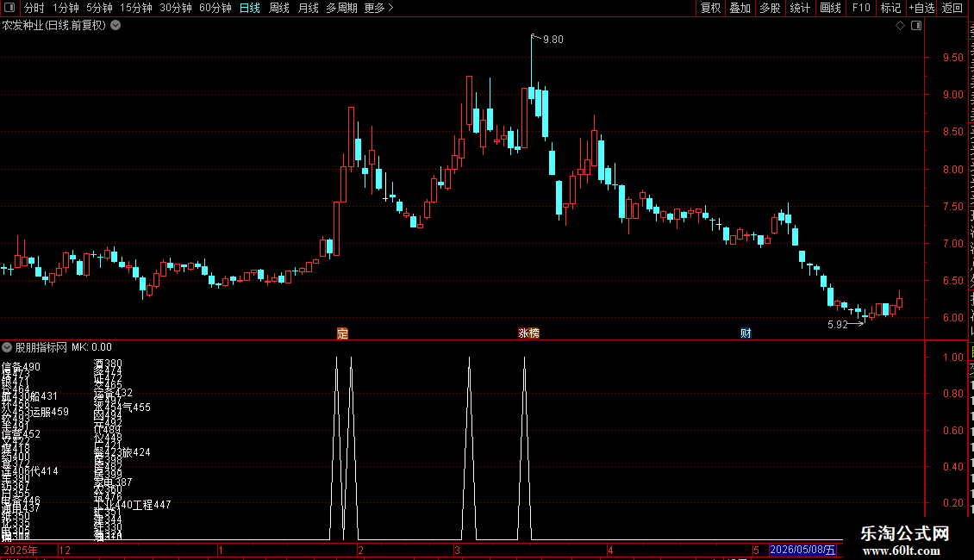Open the 复权 adjustment menu

(710, 8)
